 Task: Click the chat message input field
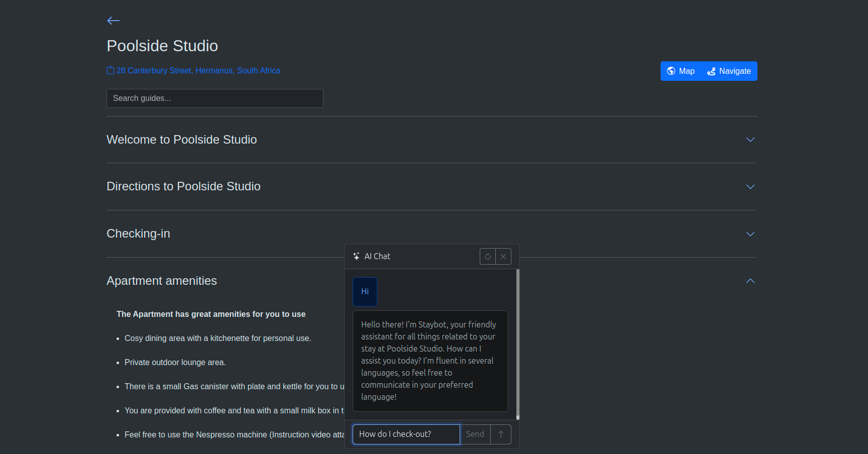pyautogui.click(x=406, y=434)
